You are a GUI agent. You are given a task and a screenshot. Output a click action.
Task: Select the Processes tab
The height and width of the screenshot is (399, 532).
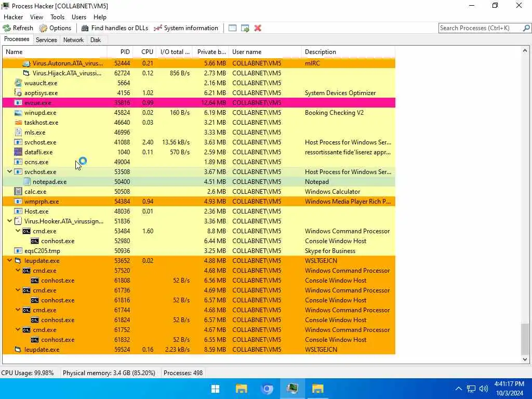[x=17, y=39]
